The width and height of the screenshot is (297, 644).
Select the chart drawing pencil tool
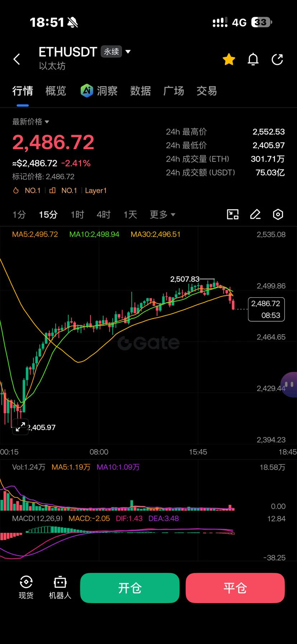point(255,214)
